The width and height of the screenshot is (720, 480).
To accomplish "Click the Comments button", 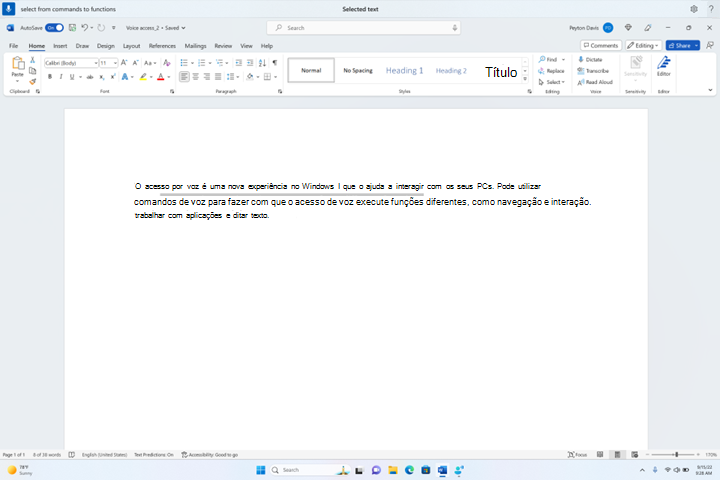I will coord(601,45).
